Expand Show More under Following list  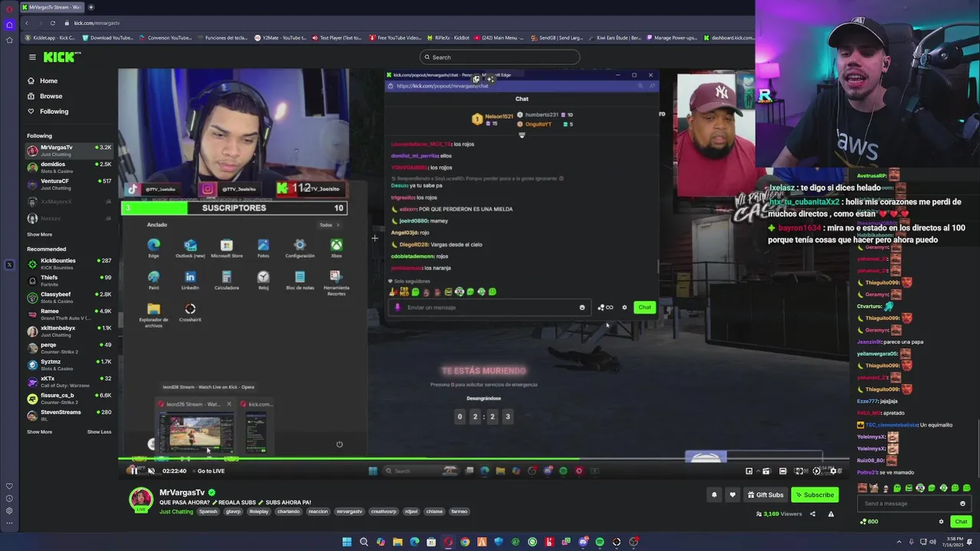pyautogui.click(x=40, y=234)
